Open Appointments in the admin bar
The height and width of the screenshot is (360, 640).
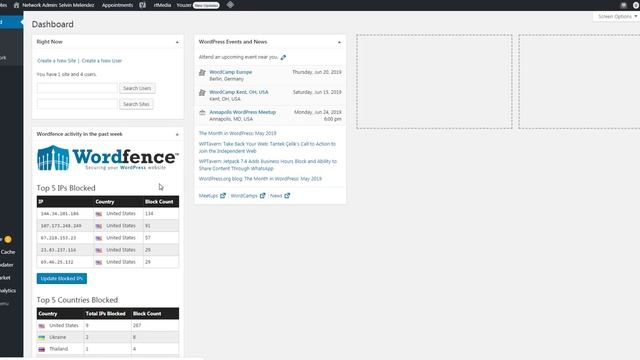coord(118,5)
